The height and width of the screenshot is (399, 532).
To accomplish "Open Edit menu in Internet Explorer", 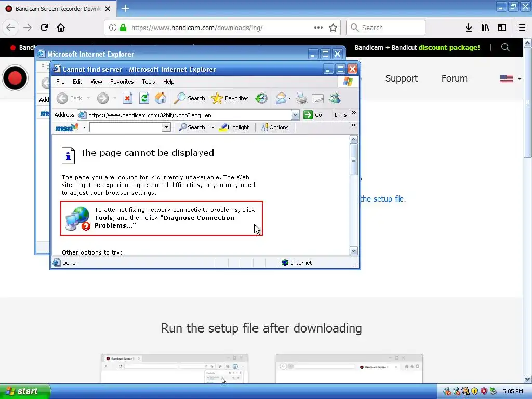I will (77, 82).
